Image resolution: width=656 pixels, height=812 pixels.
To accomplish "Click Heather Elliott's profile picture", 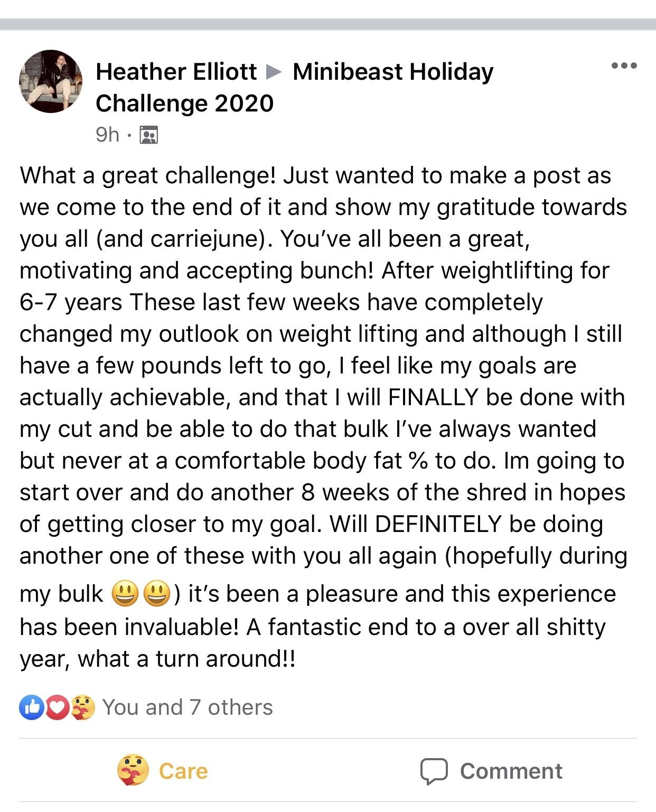I will tap(51, 81).
